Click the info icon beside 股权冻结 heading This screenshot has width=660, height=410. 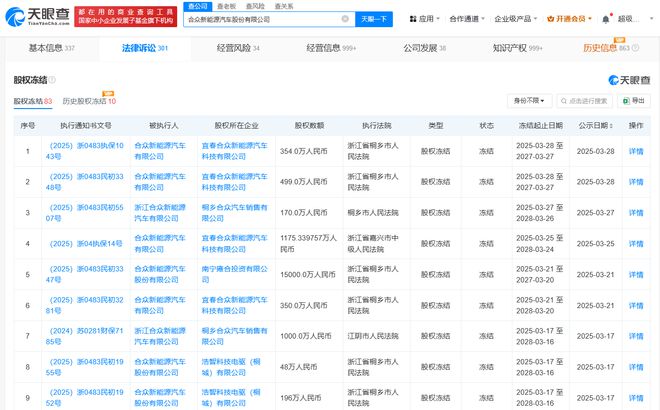pos(52,80)
